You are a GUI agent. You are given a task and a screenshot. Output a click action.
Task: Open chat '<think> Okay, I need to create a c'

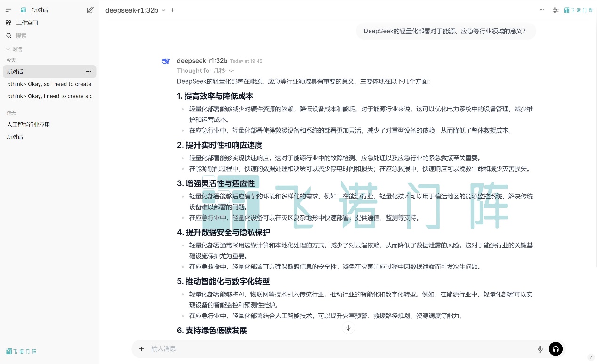[x=49, y=96]
